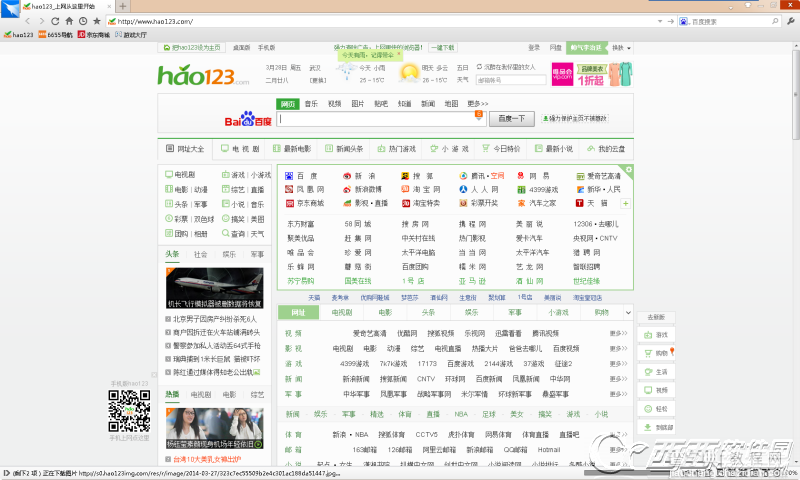Open 京东商城 site link
Viewport: 800px width, 480px height.
pyautogui.click(x=305, y=203)
